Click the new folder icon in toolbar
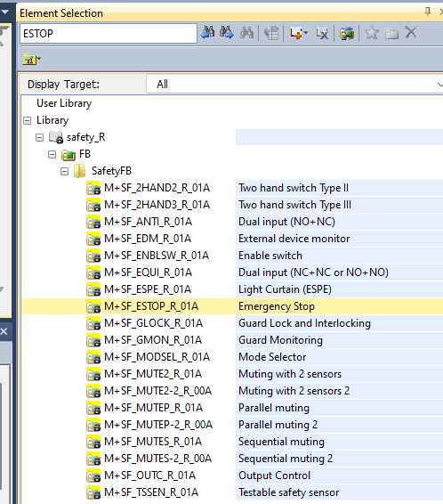The width and height of the screenshot is (443, 504). coord(391,33)
